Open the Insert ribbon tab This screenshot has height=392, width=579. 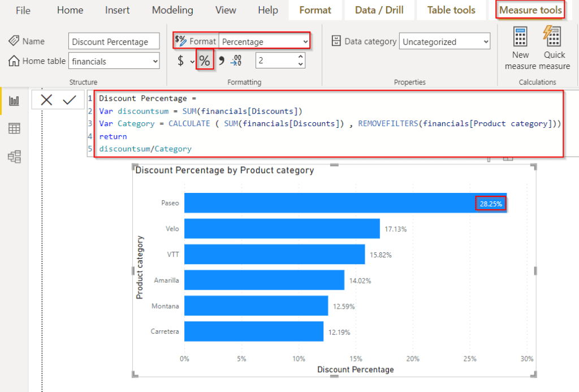117,10
